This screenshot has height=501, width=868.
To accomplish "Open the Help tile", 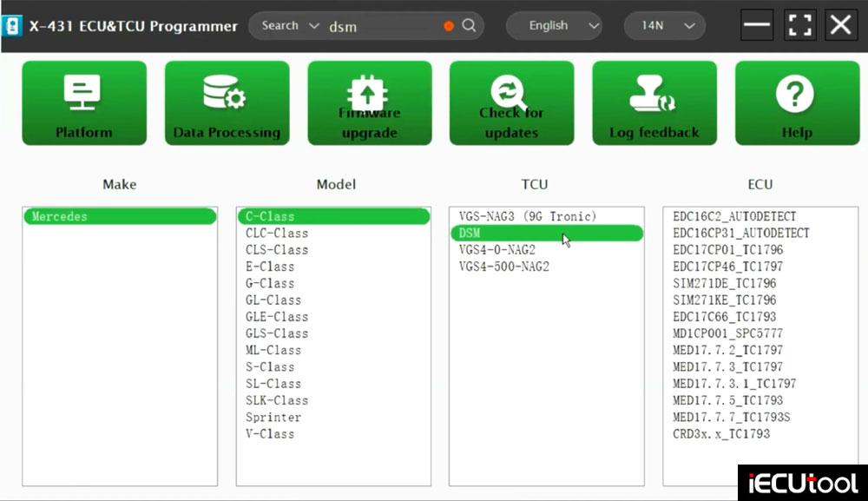I will coord(796,102).
